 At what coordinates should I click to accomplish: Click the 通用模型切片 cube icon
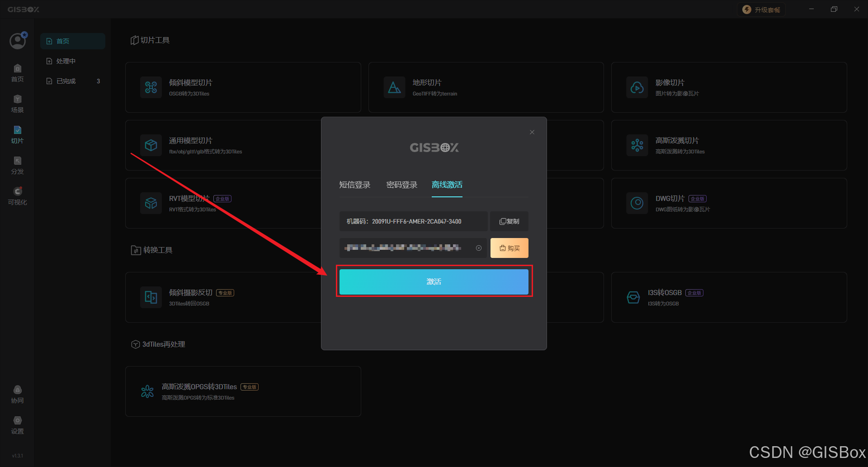coord(151,145)
